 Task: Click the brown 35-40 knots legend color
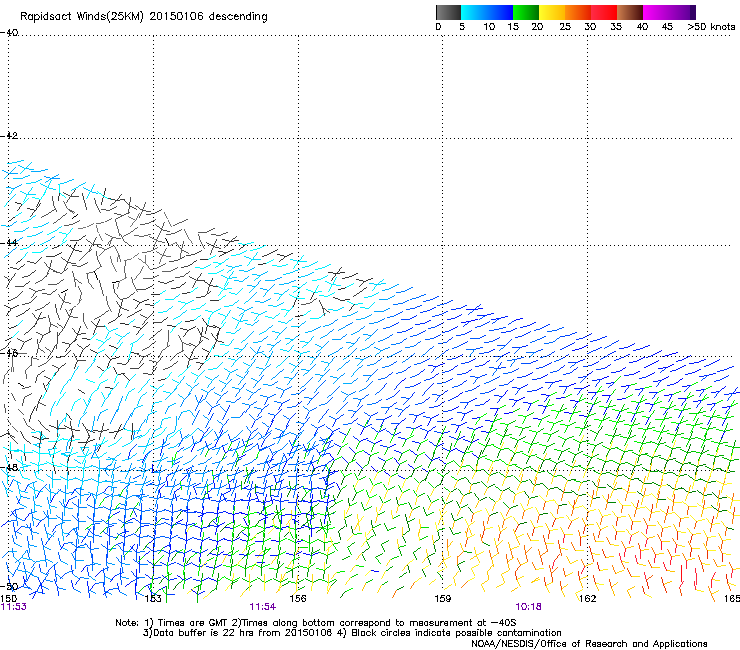pyautogui.click(x=630, y=12)
